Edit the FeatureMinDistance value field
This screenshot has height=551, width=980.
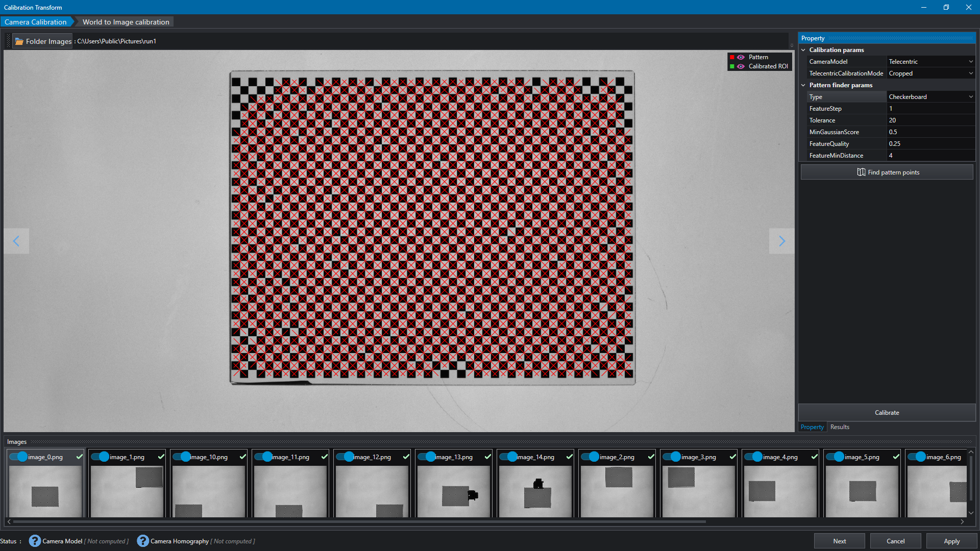(930, 156)
